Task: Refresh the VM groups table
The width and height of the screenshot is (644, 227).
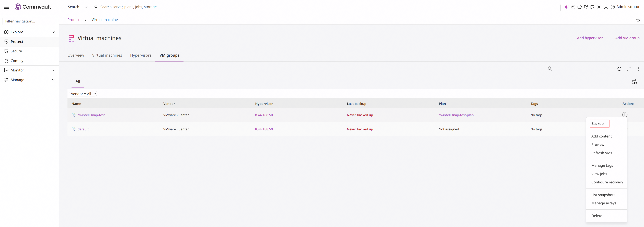Action: [619, 69]
